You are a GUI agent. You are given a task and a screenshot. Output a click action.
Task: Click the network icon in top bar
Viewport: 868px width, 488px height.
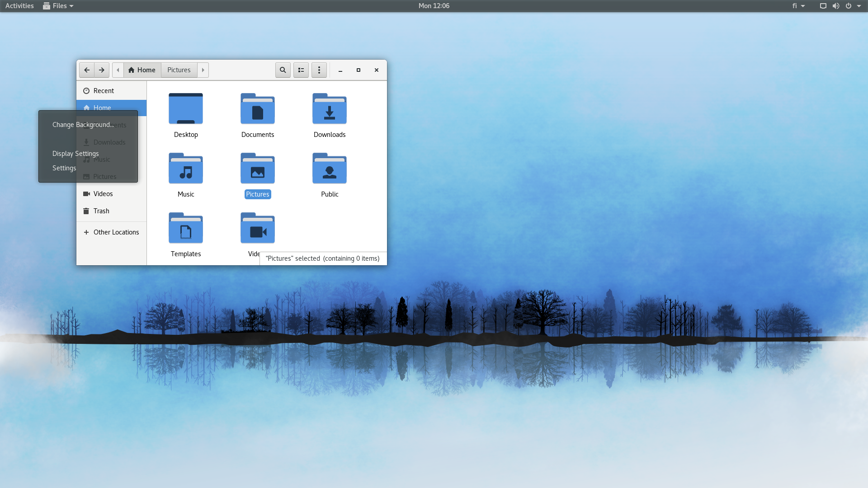[823, 6]
